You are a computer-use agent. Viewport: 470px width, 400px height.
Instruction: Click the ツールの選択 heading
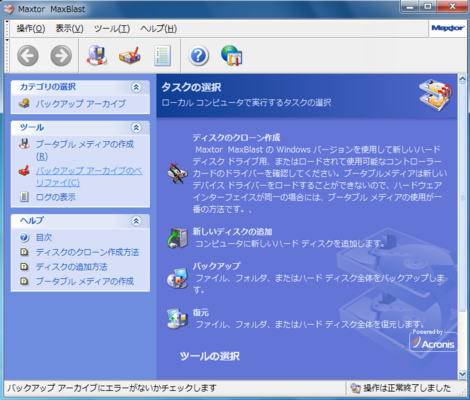[210, 356]
